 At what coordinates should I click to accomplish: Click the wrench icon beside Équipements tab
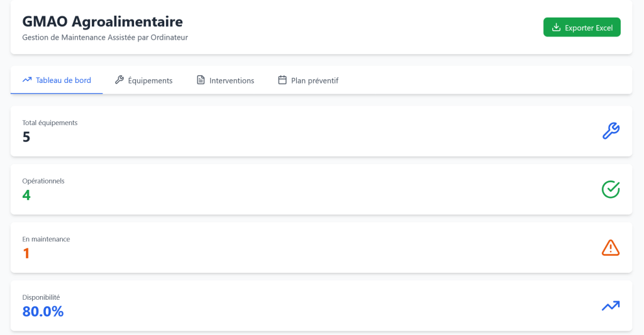[119, 80]
